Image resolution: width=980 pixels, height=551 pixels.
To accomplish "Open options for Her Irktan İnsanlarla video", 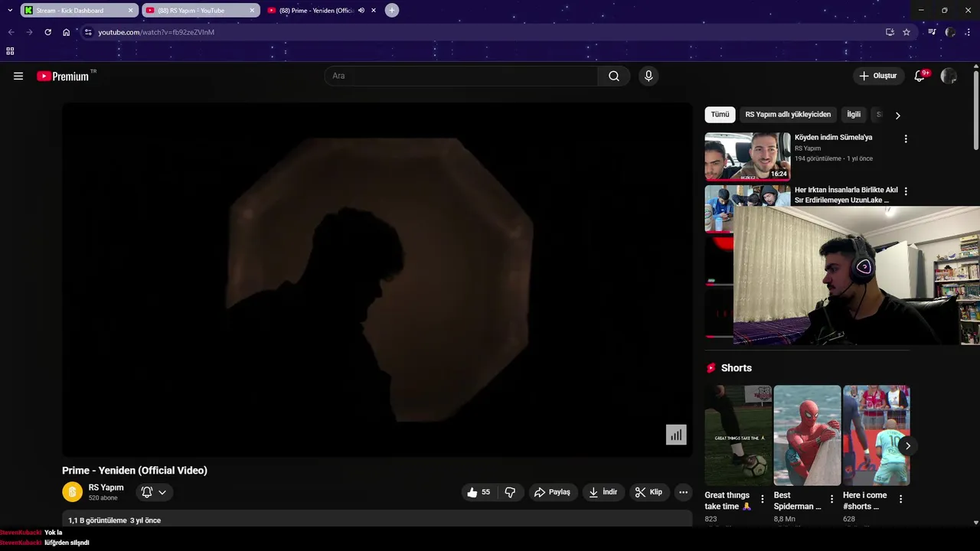I will coord(906,191).
